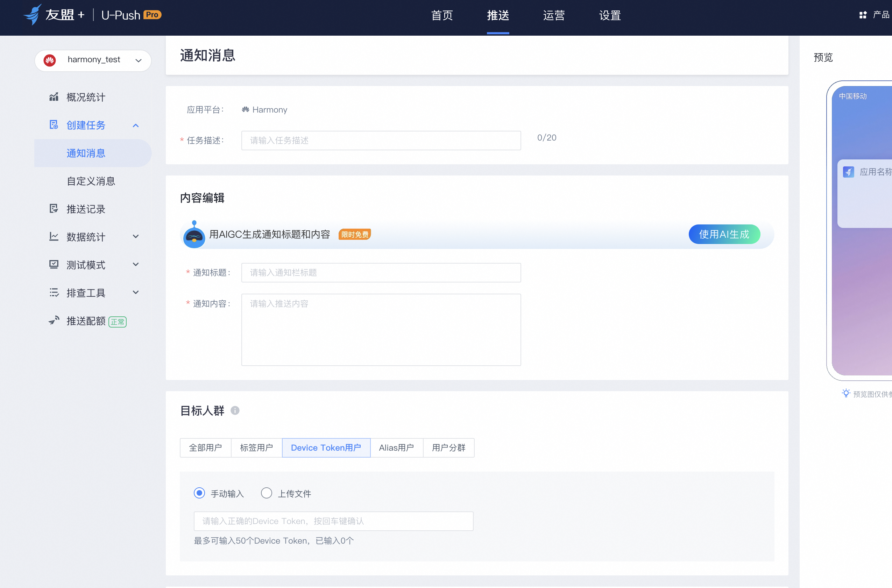Click the preview app name icon
Viewport: 892px width, 588px height.
(848, 172)
